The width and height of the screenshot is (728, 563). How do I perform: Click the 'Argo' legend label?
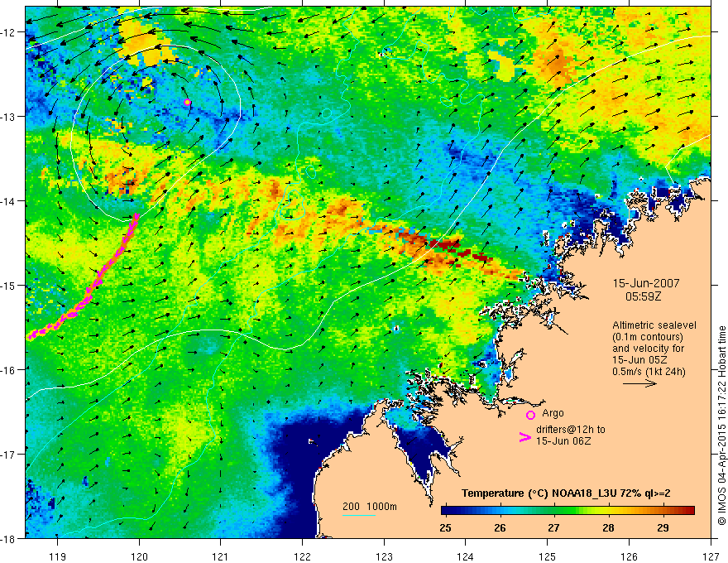553,413
